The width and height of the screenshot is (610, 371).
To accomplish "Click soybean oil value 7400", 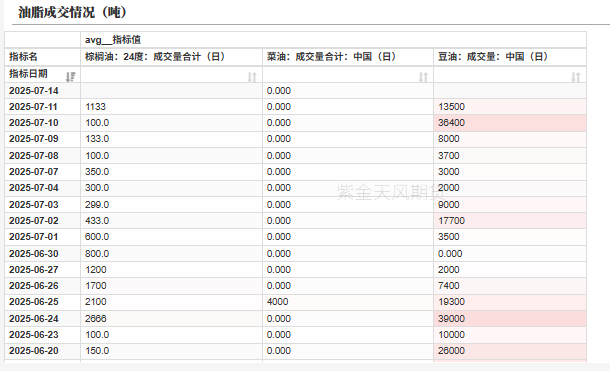I will [449, 286].
